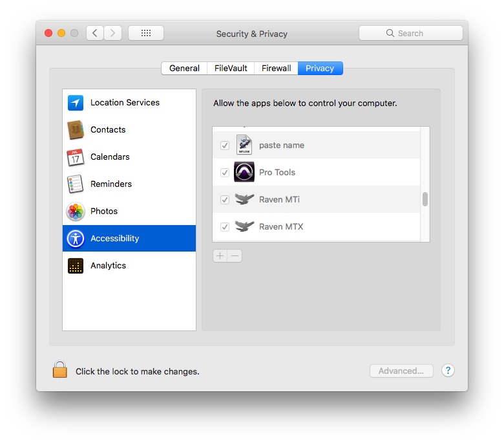Toggle the Pro Tools checkbox
The image size is (504, 443).
(x=225, y=173)
